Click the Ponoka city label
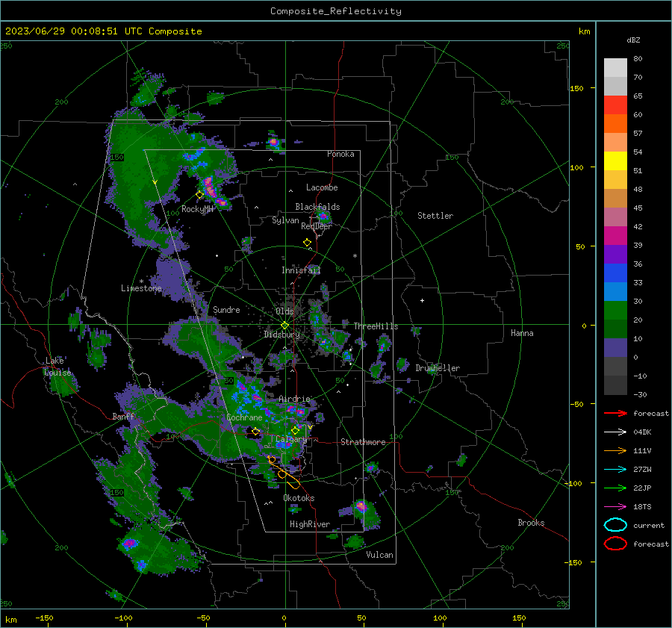 (340, 154)
